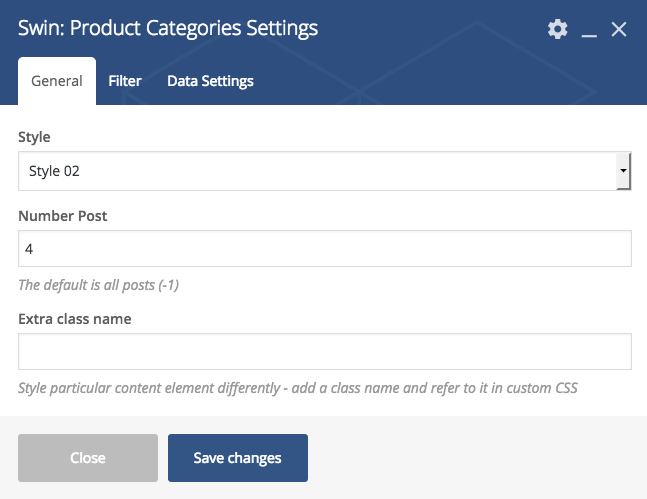This screenshot has height=499, width=647.
Task: Click the Save changes button
Action: (x=238, y=458)
